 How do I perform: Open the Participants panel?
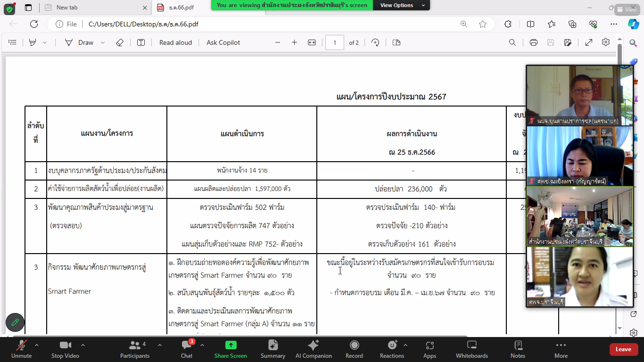tap(135, 349)
